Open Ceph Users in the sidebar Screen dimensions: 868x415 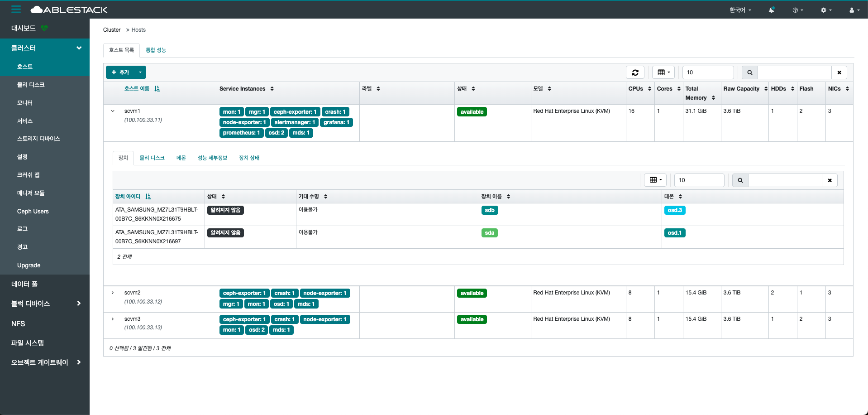pyautogui.click(x=33, y=212)
